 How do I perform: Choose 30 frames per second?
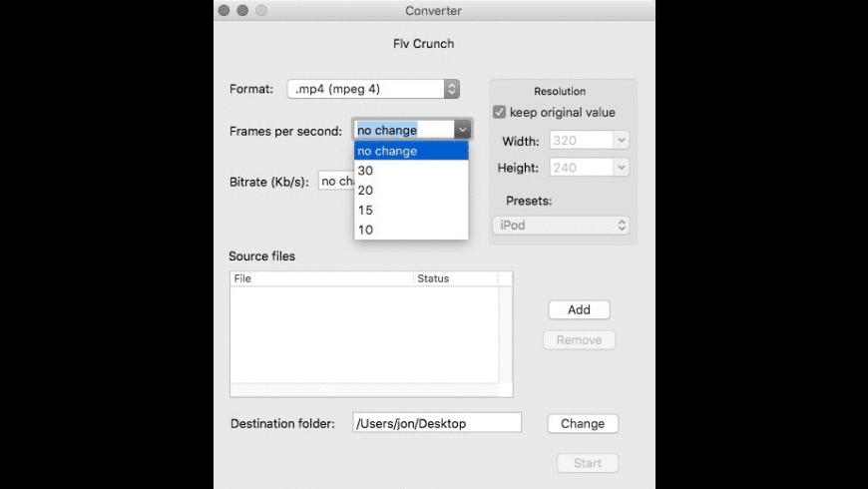point(411,171)
